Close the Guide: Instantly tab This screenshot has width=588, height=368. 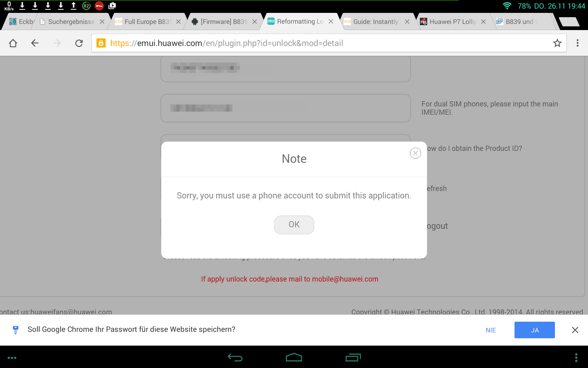tap(407, 22)
